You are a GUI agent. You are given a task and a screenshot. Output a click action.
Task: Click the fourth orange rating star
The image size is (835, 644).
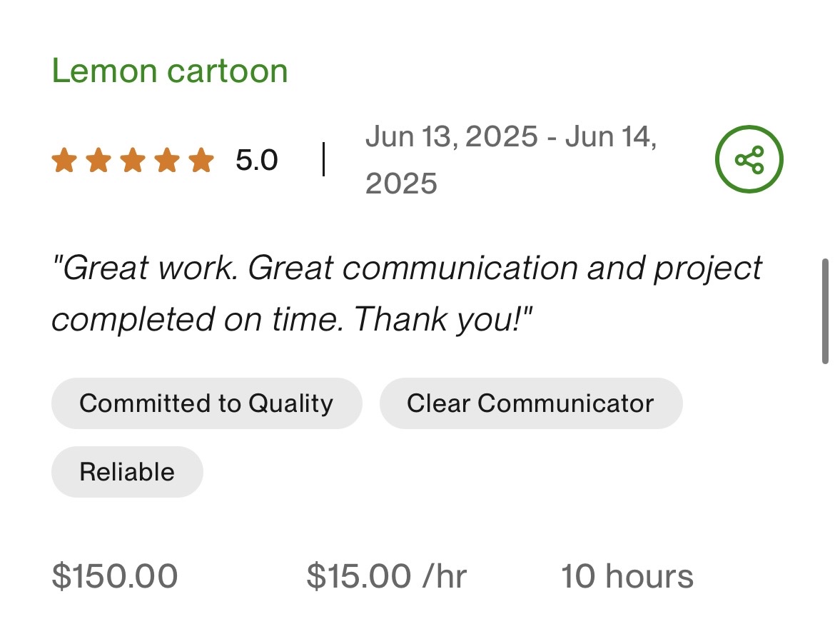coord(167,160)
